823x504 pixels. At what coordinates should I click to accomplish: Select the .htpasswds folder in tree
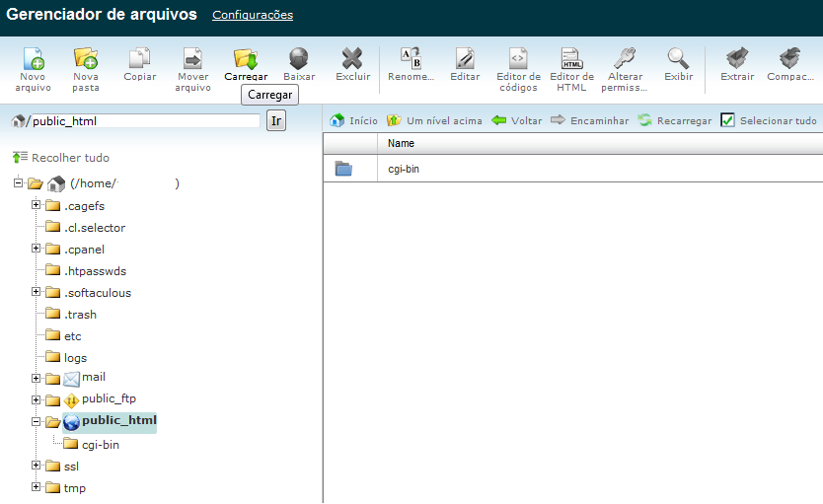(x=95, y=271)
